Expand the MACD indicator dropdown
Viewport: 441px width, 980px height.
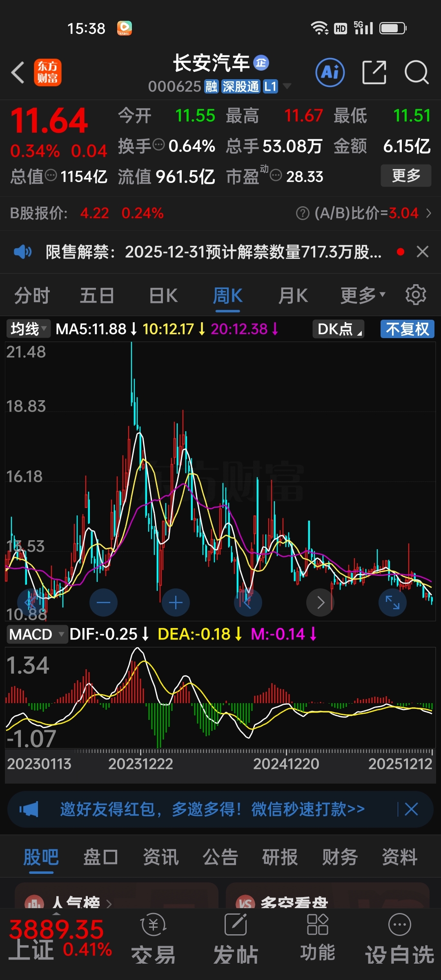coord(37,634)
